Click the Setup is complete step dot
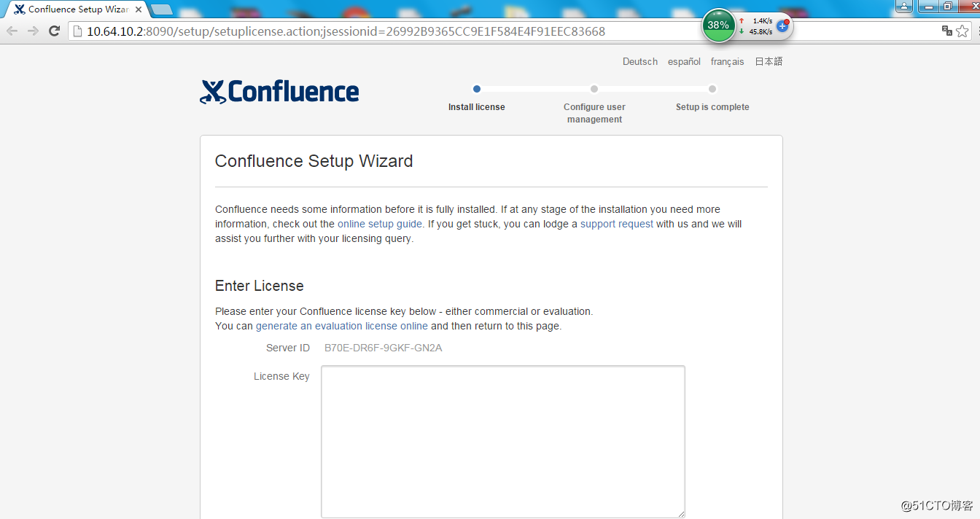 pyautogui.click(x=712, y=89)
